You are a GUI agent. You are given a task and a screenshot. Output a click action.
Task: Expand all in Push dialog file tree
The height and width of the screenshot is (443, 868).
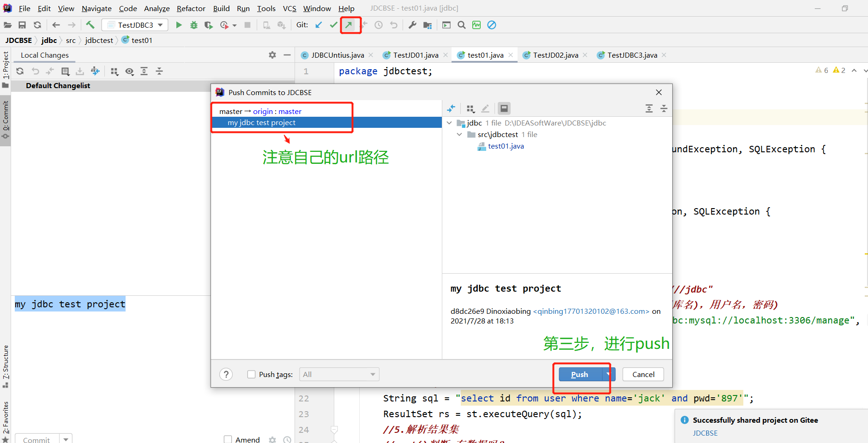[649, 108]
